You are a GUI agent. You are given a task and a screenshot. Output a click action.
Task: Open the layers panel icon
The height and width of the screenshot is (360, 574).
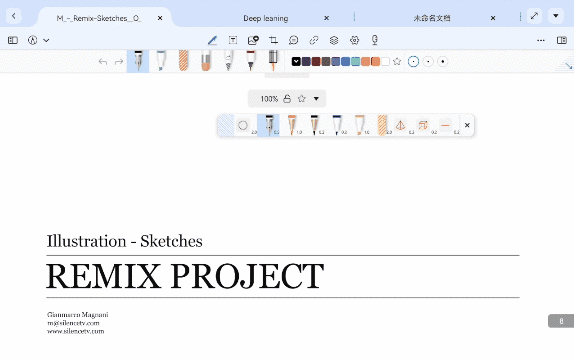(x=334, y=40)
